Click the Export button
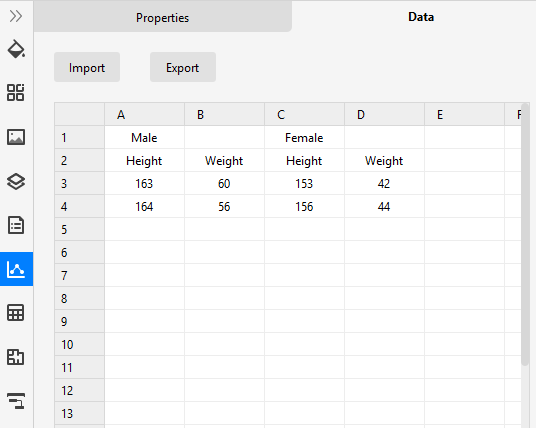Screen dimensions: 536x428 [183, 67]
